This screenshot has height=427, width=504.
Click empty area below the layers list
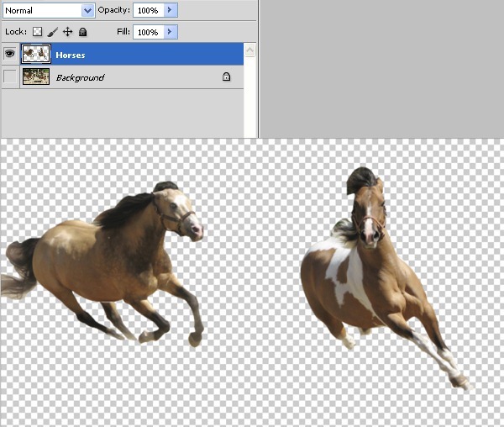(x=122, y=113)
